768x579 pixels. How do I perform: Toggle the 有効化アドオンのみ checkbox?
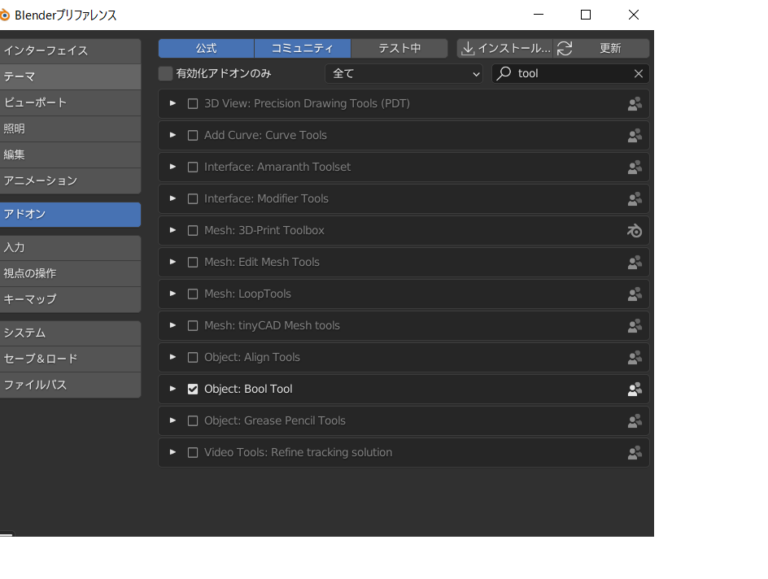pyautogui.click(x=166, y=74)
